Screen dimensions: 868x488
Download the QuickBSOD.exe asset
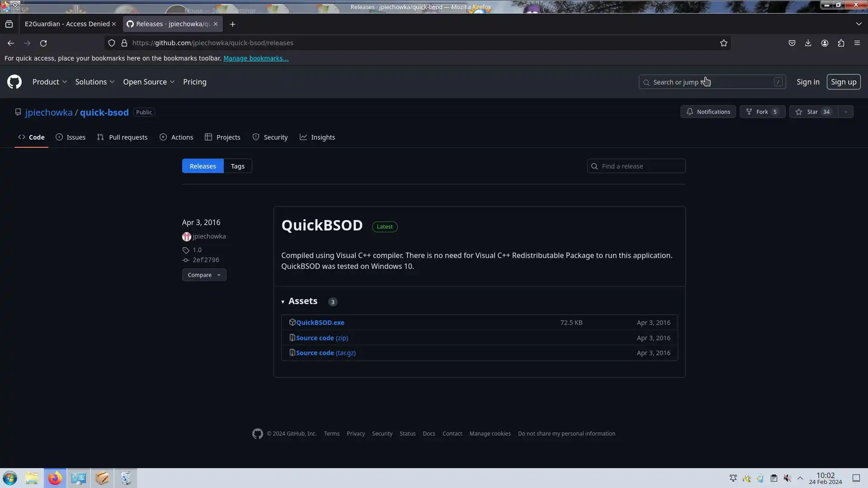coord(320,323)
